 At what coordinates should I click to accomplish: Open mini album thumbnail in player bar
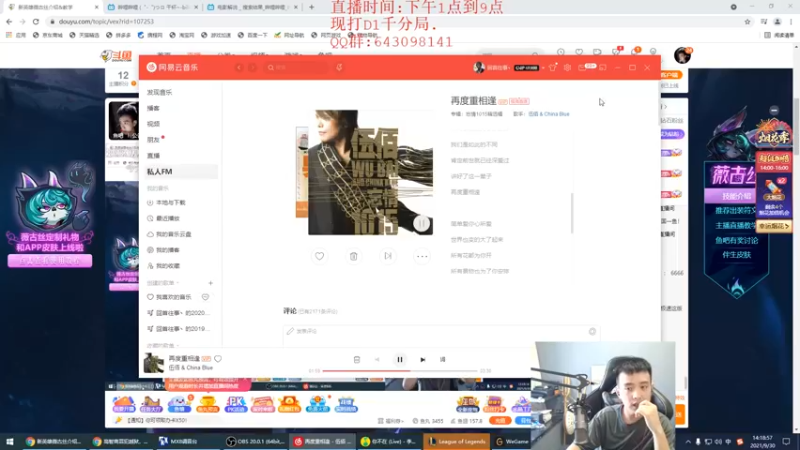pos(154,363)
